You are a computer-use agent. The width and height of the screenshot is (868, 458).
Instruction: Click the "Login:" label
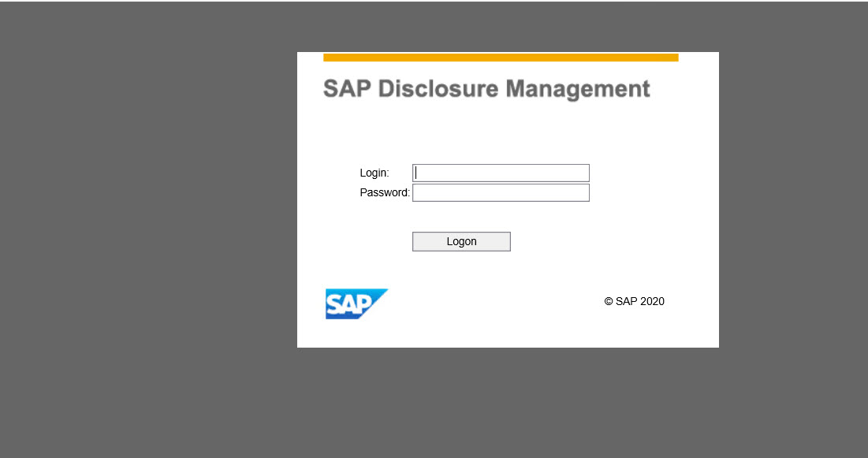coord(374,173)
